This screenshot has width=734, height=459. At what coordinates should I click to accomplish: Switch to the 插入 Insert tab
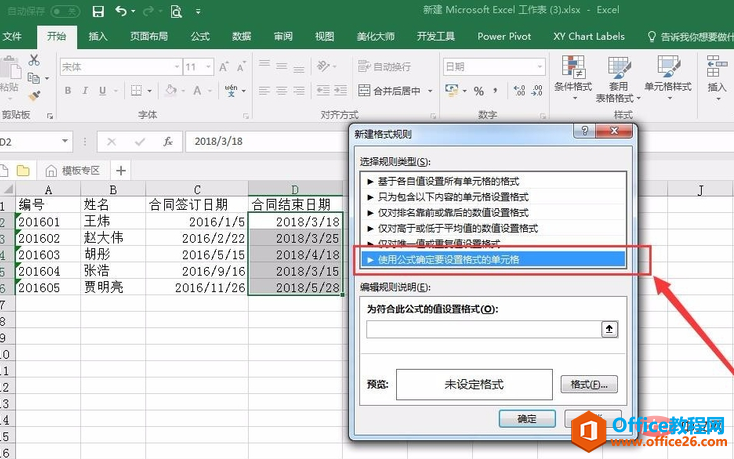point(98,36)
